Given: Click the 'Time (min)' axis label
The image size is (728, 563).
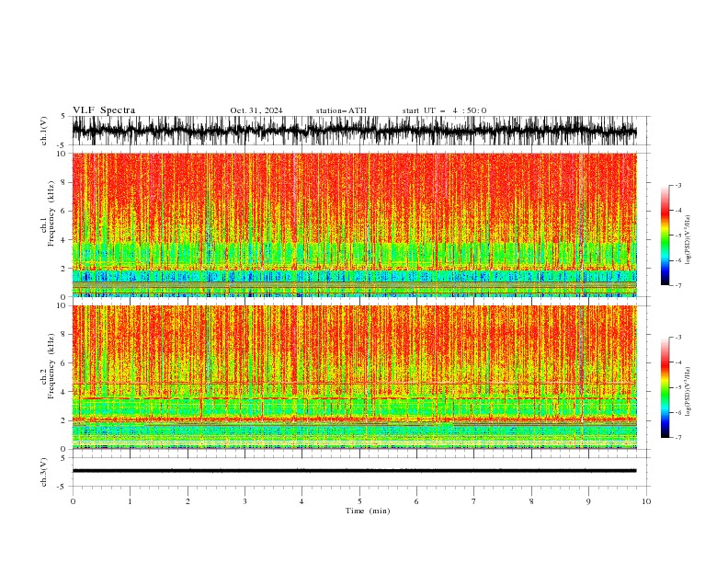Looking at the screenshot, I should 368,511.
